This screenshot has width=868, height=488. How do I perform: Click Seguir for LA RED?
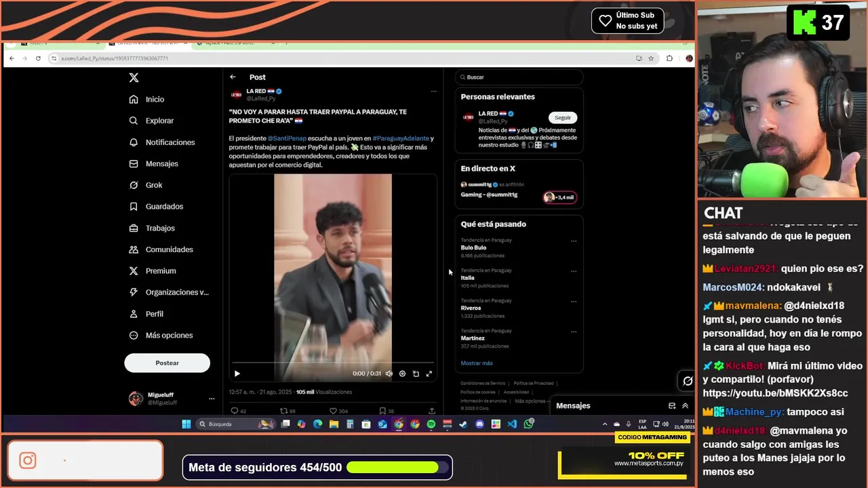click(x=563, y=117)
